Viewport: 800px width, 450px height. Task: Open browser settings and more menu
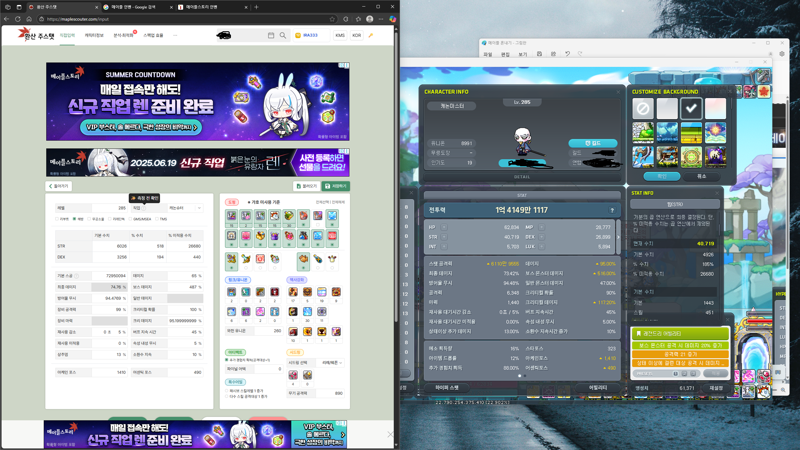pos(381,19)
